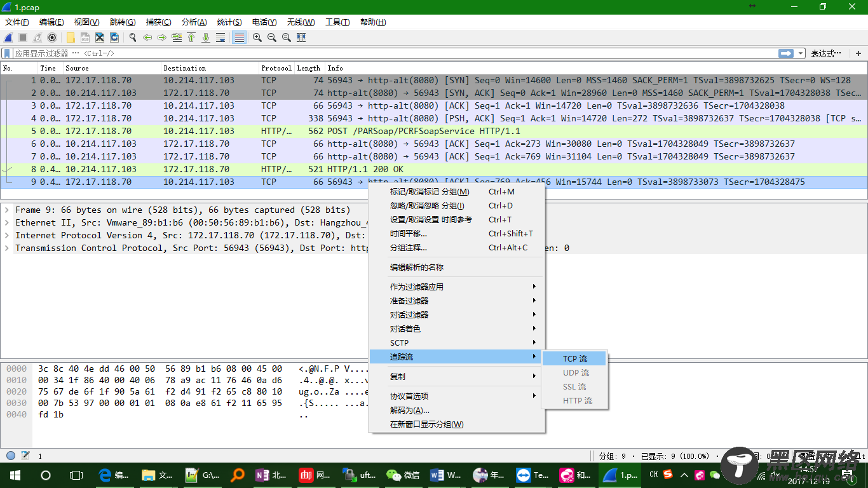
Task: Open the 视图(V) menu
Action: pyautogui.click(x=86, y=22)
